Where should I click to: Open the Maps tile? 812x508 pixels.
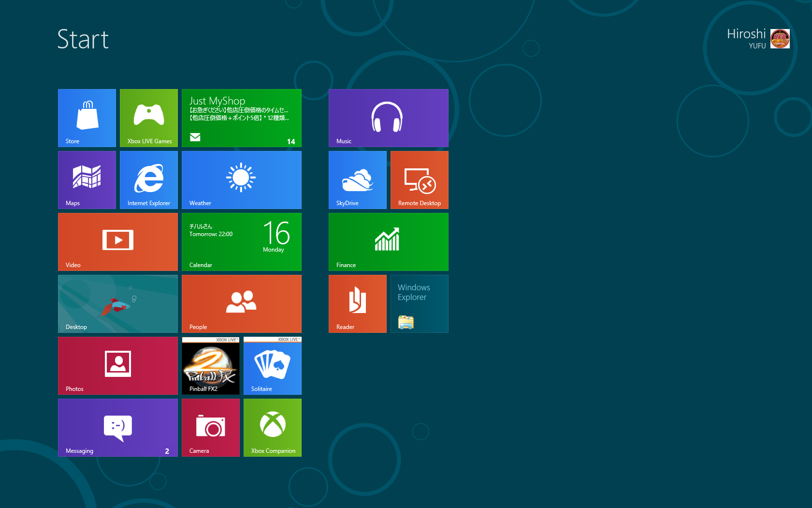(x=87, y=180)
